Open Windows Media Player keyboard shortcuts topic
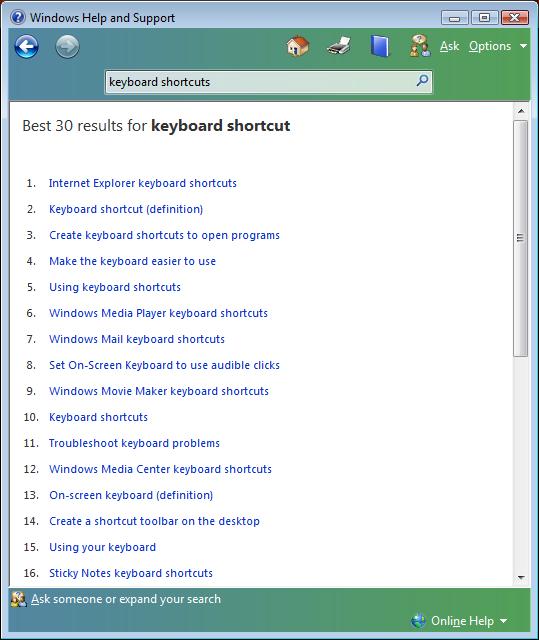This screenshot has height=640, width=539. [158, 313]
